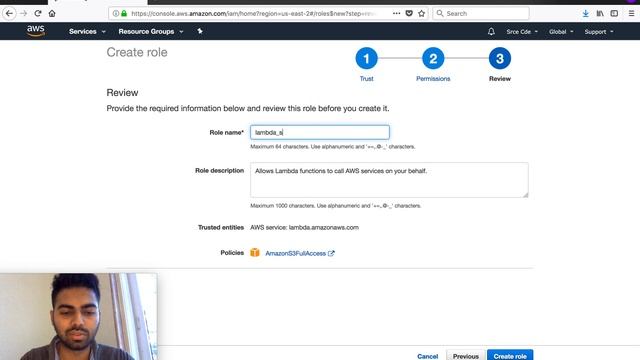The height and width of the screenshot is (360, 640).
Task: Expand the Services dropdown menu
Action: pyautogui.click(x=87, y=31)
